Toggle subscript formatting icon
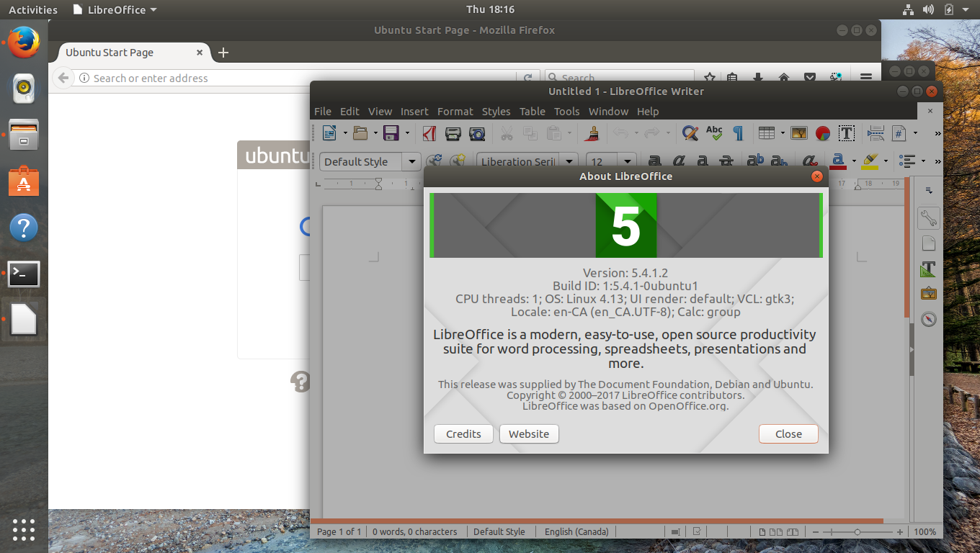Screen dimensions: 980x553 pyautogui.click(x=779, y=161)
